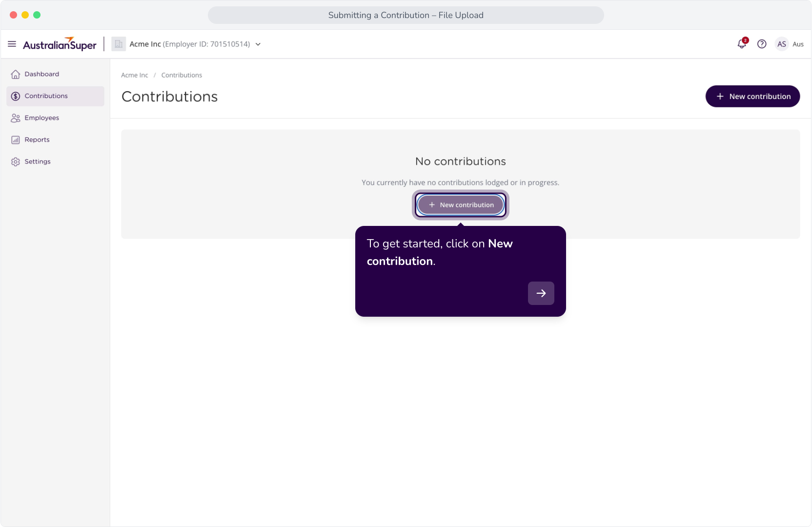
Task: Click the AS user avatar
Action: click(x=782, y=44)
